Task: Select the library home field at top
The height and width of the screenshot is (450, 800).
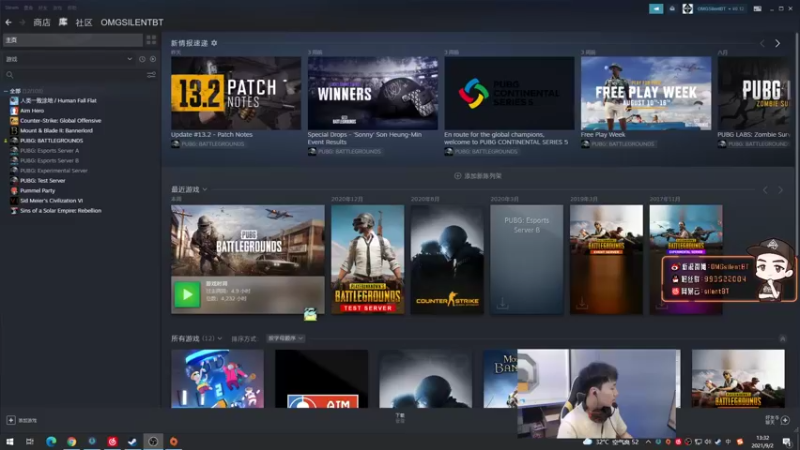Action: point(72,40)
